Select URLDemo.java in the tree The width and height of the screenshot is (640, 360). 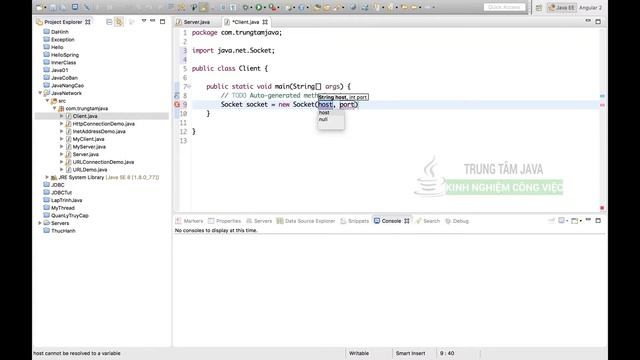coord(90,169)
